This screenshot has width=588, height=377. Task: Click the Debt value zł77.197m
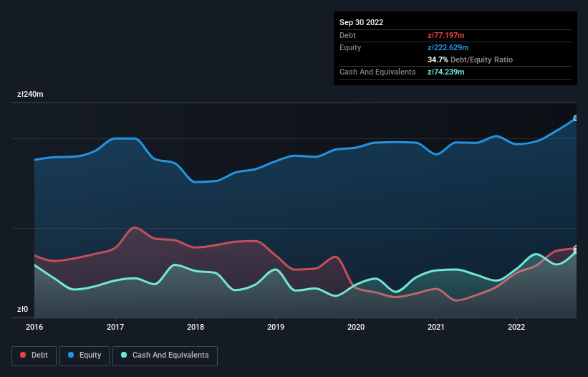coord(446,35)
